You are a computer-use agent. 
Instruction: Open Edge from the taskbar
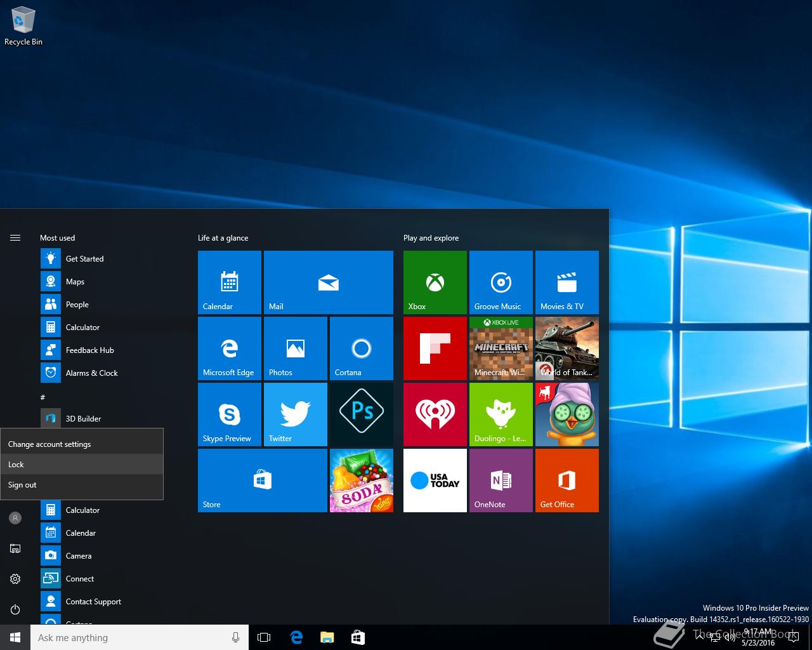pos(296,637)
